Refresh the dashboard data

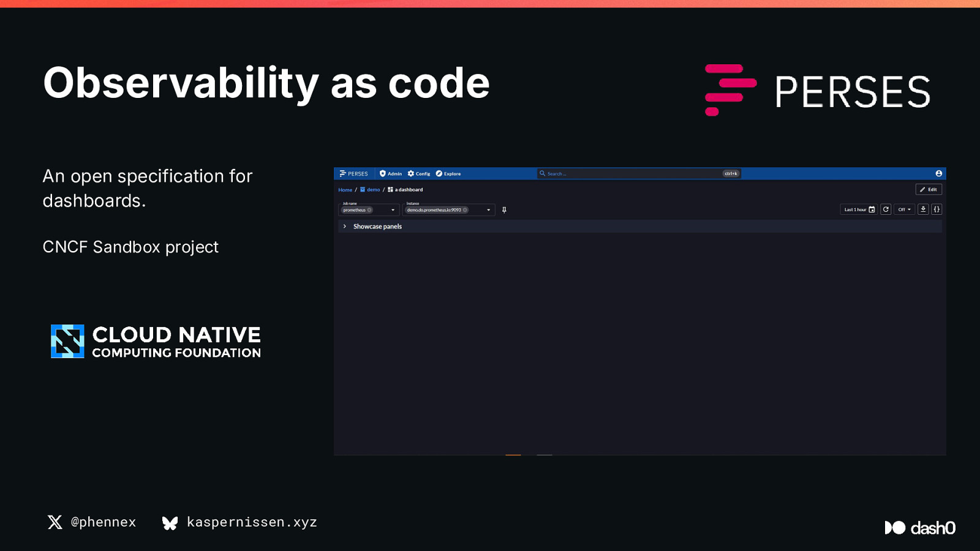click(886, 209)
